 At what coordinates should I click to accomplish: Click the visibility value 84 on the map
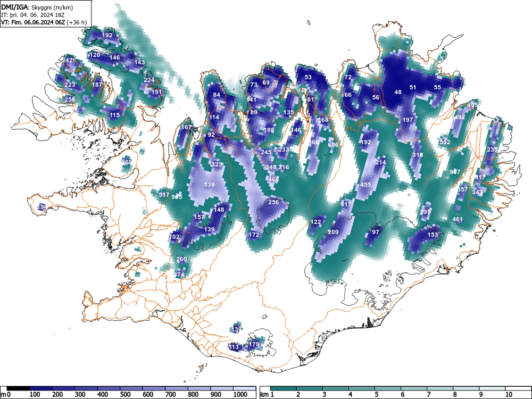point(217,95)
